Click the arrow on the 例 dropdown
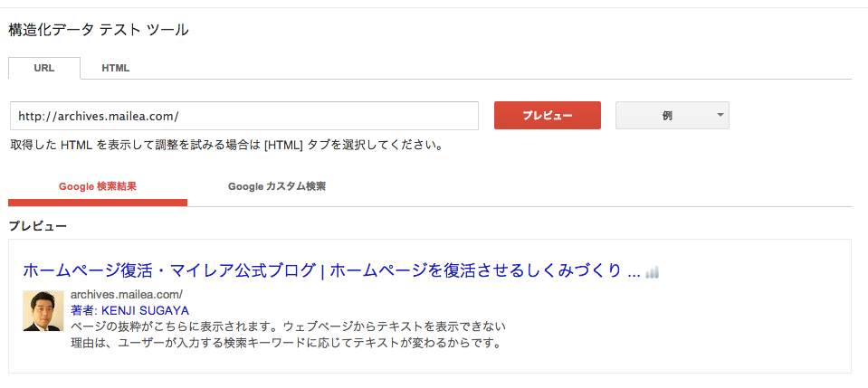The image size is (868, 388). coord(720,115)
